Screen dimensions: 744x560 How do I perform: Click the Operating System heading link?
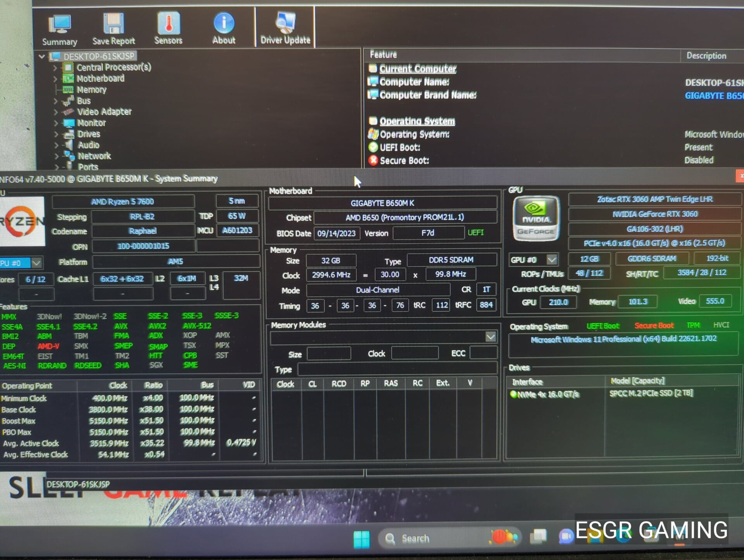417,121
